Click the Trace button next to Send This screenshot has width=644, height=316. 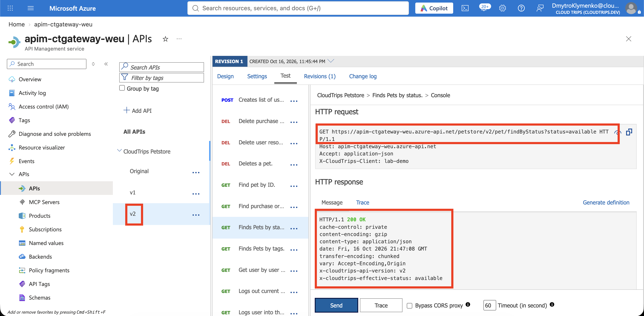pos(381,305)
